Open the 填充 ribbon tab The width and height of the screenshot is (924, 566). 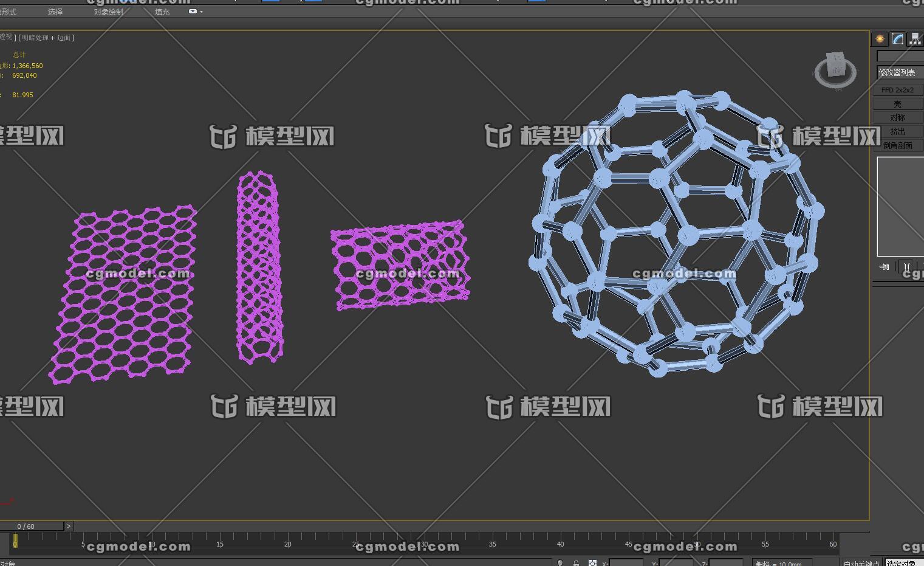tap(162, 12)
